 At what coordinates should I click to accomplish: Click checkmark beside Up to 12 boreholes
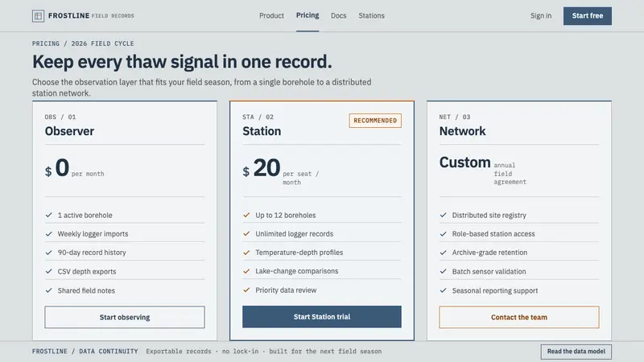click(246, 215)
